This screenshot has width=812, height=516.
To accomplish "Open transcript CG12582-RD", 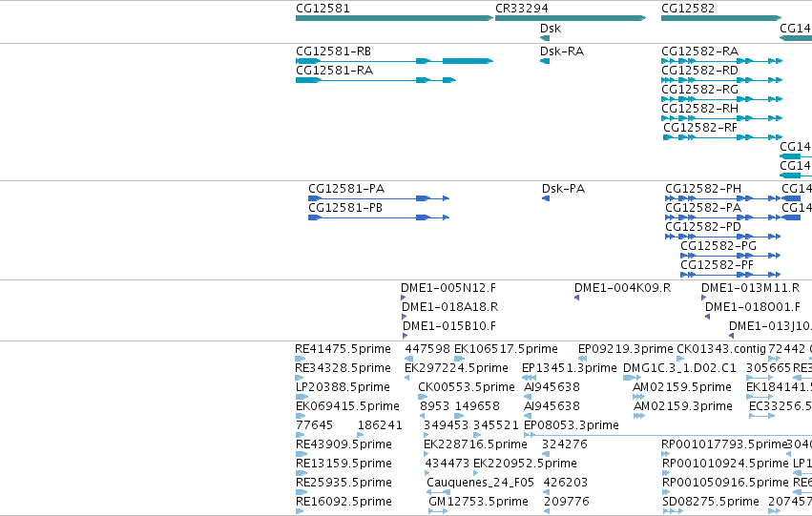I will click(722, 80).
